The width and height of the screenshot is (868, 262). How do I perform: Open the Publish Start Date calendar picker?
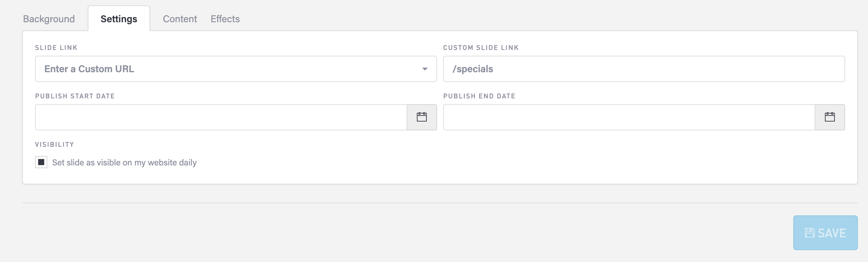coord(421,117)
